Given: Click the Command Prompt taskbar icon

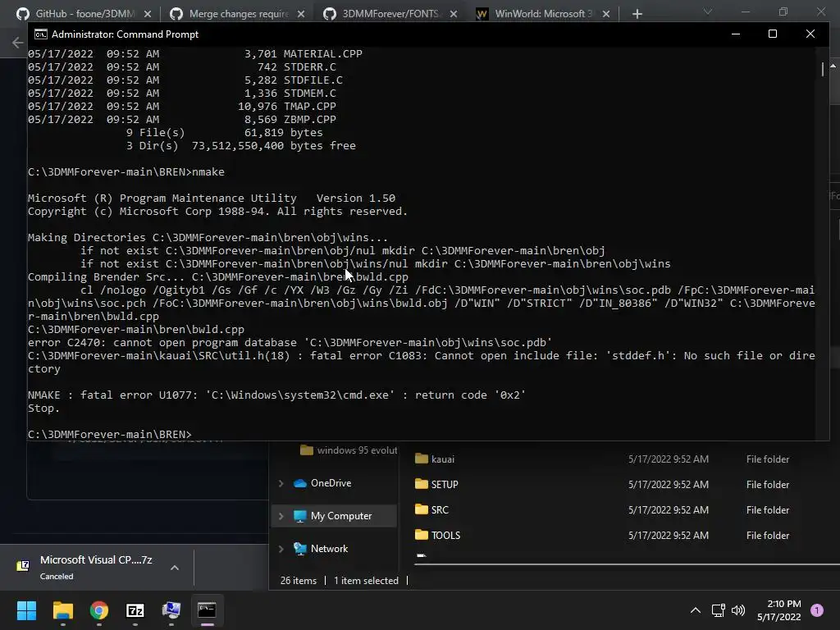Looking at the screenshot, I should (207, 610).
